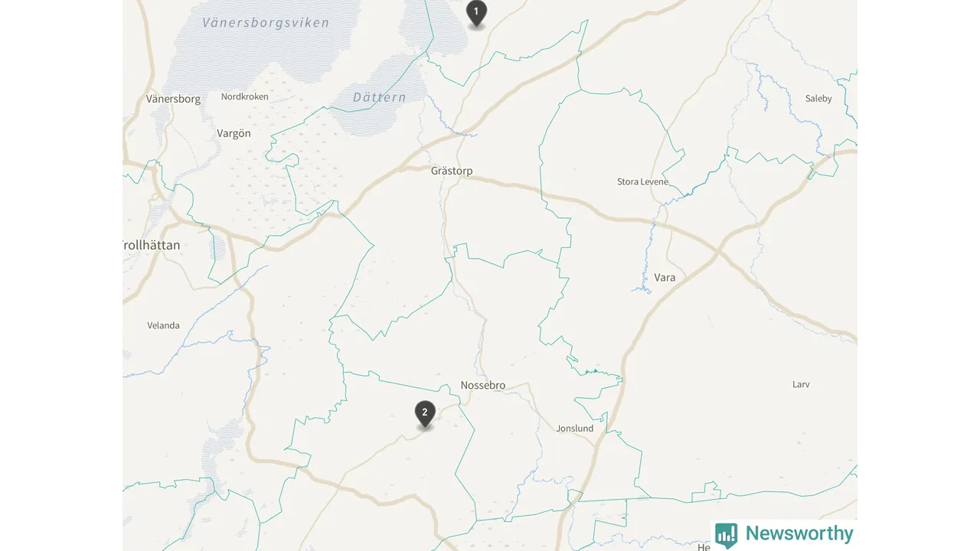Click the Vargön place label
Screen dimensions: 980x551
point(234,133)
